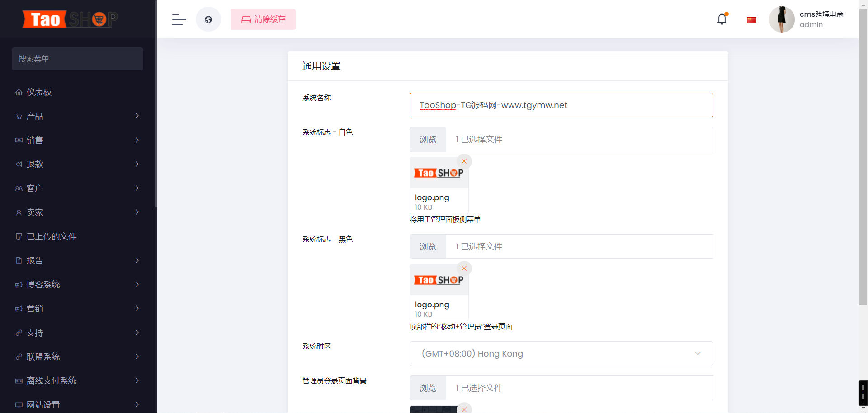Click the 卖家 person icon
868x413 pixels.
point(19,212)
